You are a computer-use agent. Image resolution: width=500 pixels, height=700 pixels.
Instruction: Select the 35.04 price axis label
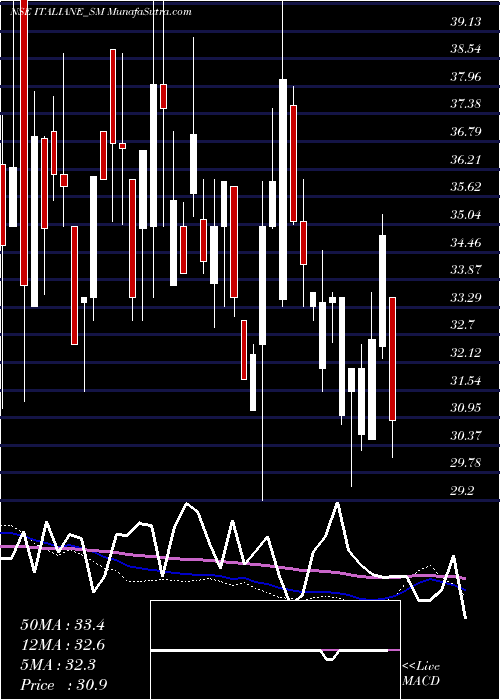point(466,215)
